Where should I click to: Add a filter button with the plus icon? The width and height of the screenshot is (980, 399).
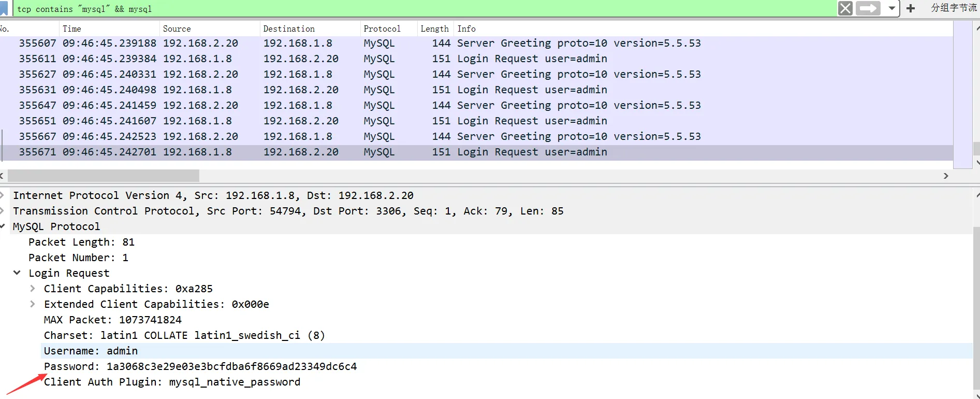911,8
